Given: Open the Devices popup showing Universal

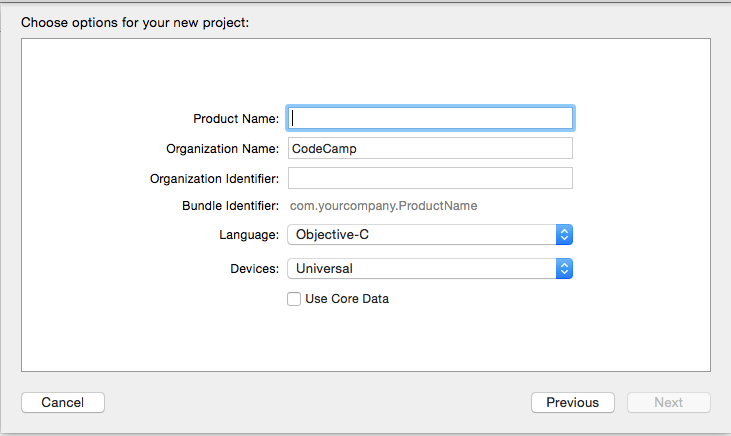Looking at the screenshot, I should (x=420, y=268).
